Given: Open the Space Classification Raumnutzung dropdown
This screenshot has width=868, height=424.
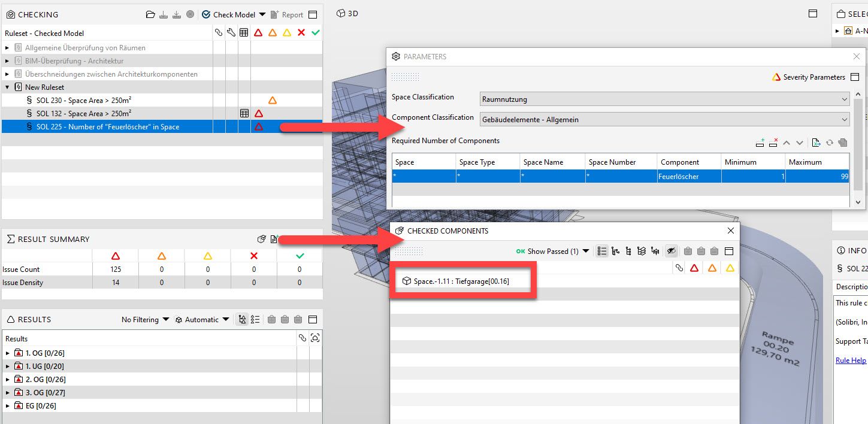Looking at the screenshot, I should pyautogui.click(x=665, y=99).
